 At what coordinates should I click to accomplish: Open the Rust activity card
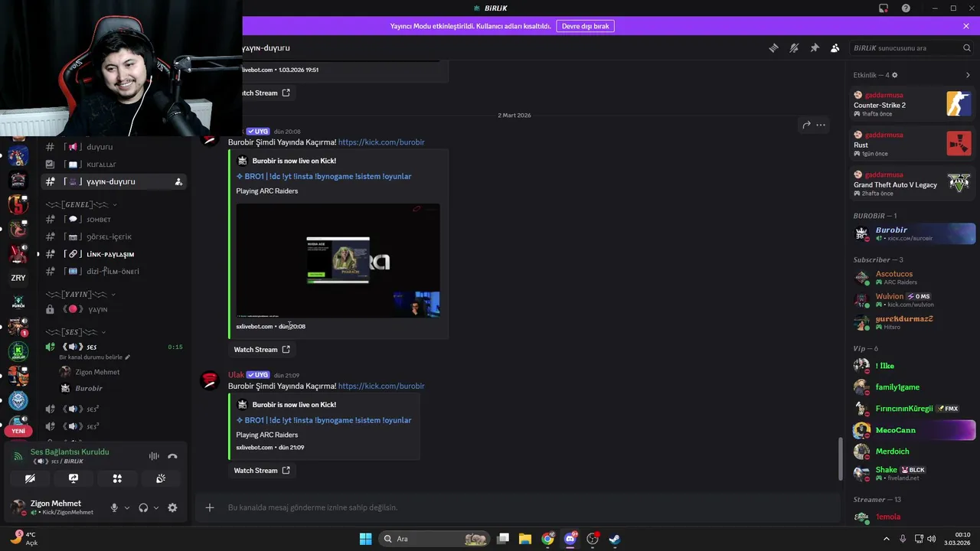coord(912,144)
